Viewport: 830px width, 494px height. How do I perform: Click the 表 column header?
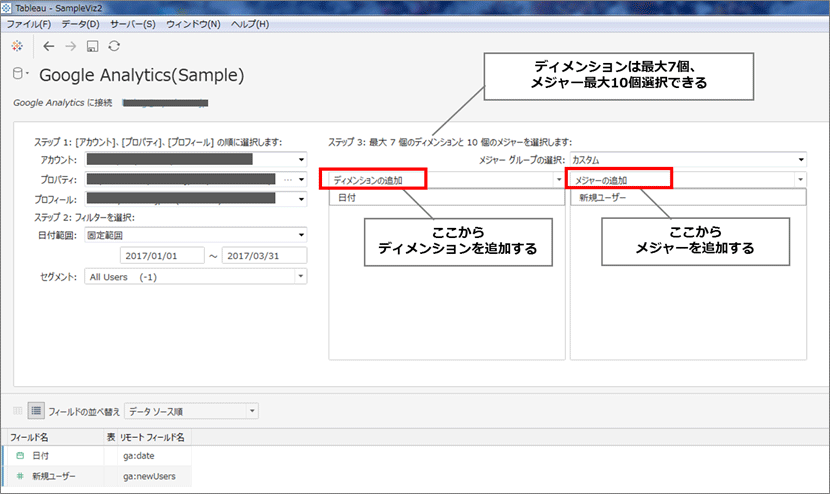pos(111,437)
